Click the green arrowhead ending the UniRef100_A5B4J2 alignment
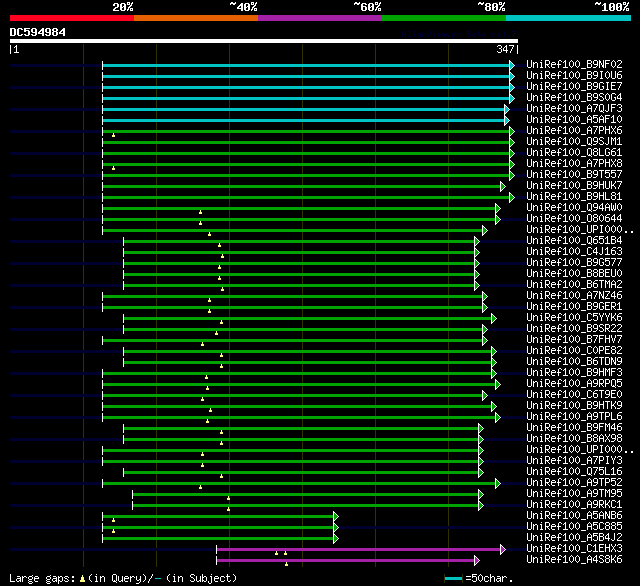The height and width of the screenshot is (586, 640). (336, 539)
